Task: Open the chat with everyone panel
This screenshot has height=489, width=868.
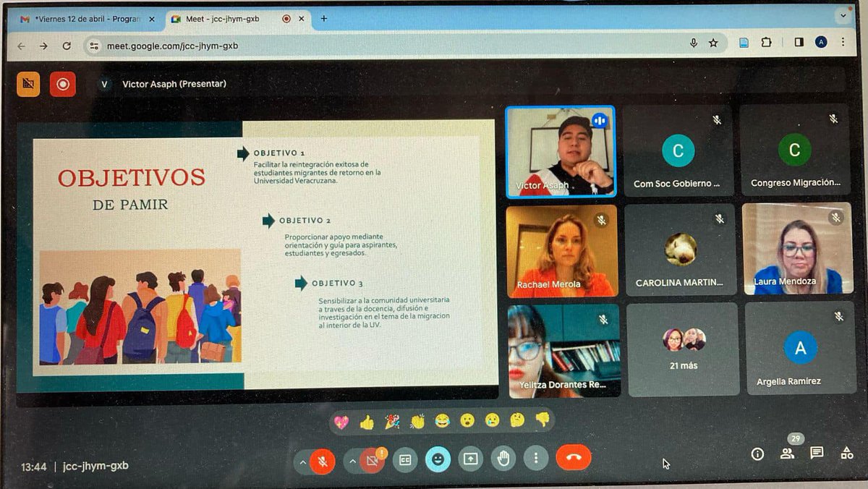Action: [817, 453]
